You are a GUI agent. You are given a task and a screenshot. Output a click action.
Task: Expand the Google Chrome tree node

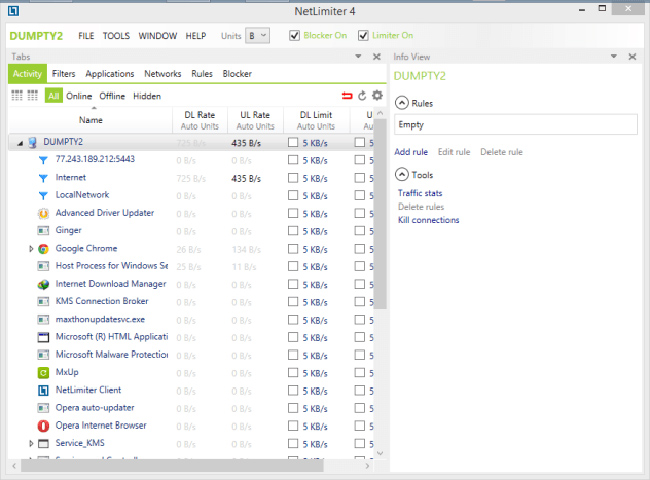(31, 249)
